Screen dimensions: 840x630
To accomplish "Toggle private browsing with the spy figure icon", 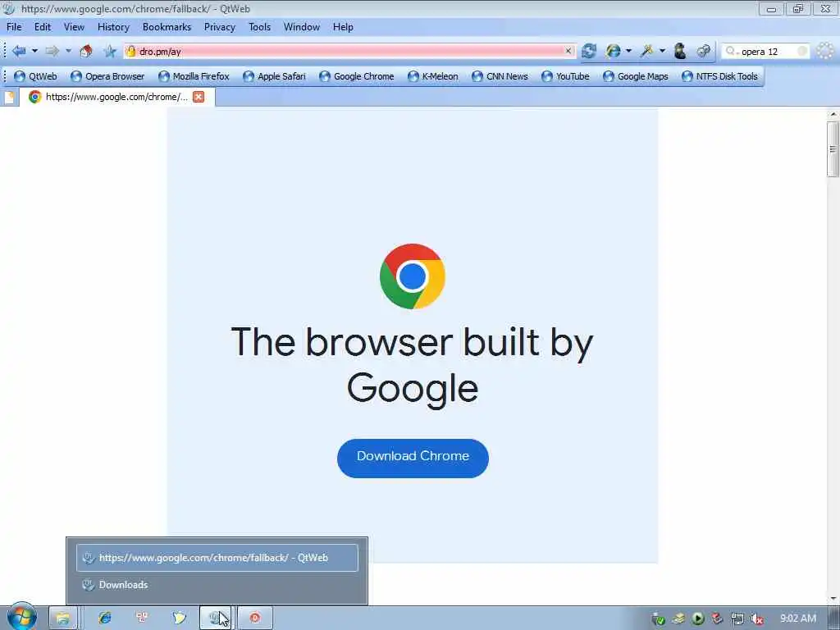I will point(680,52).
